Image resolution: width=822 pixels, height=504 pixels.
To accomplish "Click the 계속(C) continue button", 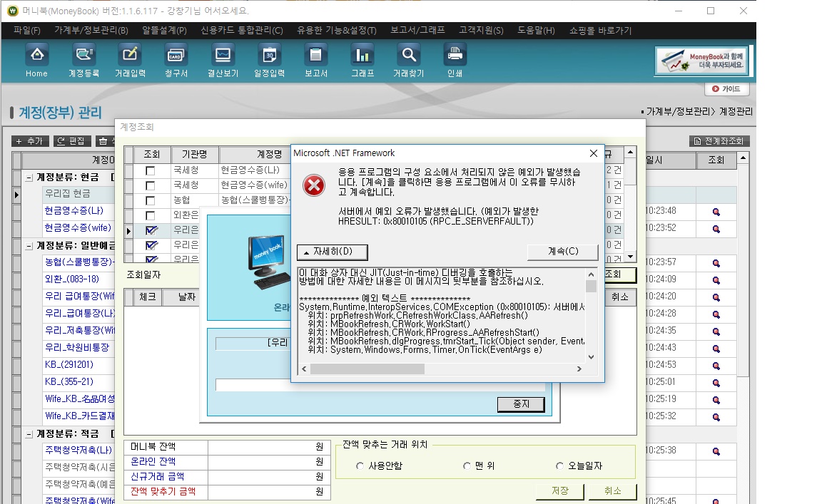I will (x=562, y=252).
